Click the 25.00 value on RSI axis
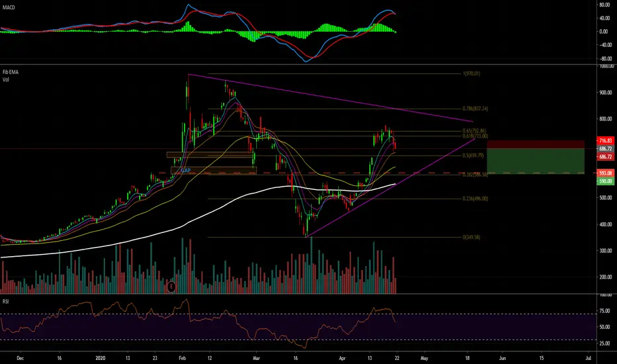The image size is (617, 364). (606, 343)
